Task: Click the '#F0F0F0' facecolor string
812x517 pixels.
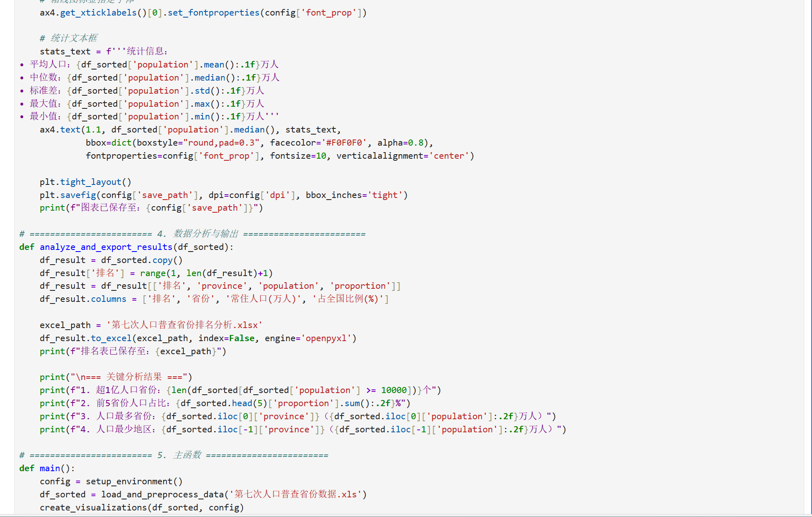Action: [344, 143]
